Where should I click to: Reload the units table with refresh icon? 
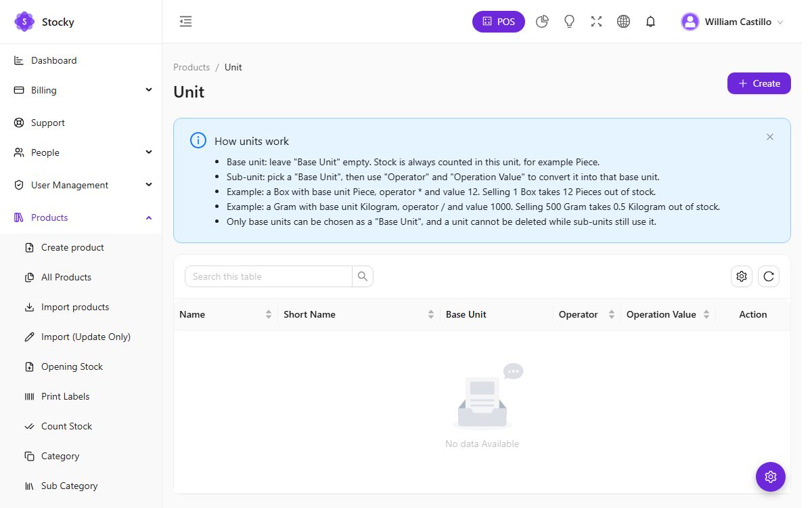click(769, 276)
